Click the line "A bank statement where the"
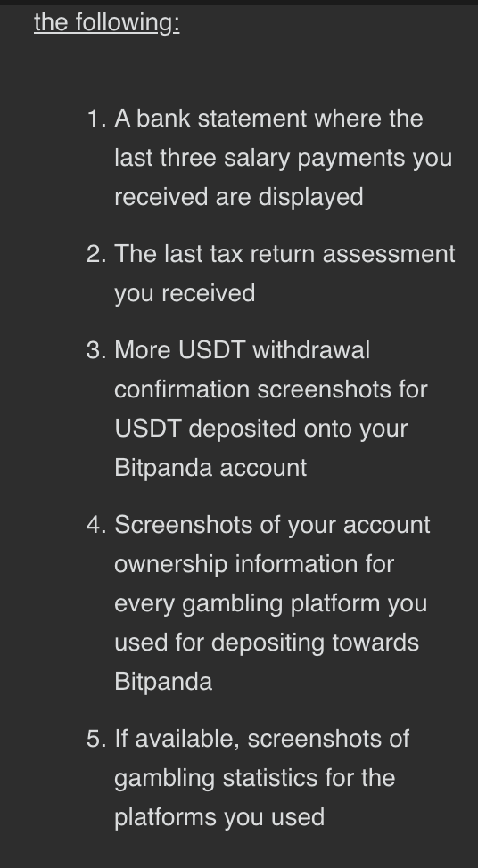The image size is (478, 868). (268, 119)
